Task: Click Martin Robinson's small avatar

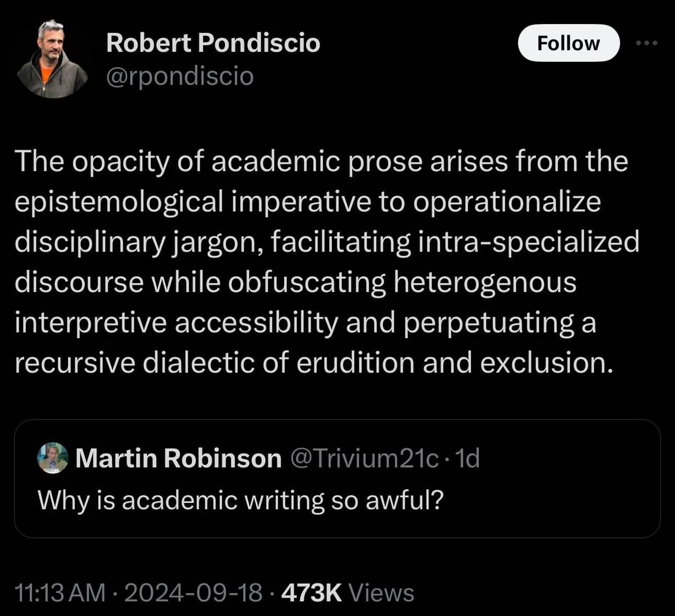Action: (x=53, y=458)
